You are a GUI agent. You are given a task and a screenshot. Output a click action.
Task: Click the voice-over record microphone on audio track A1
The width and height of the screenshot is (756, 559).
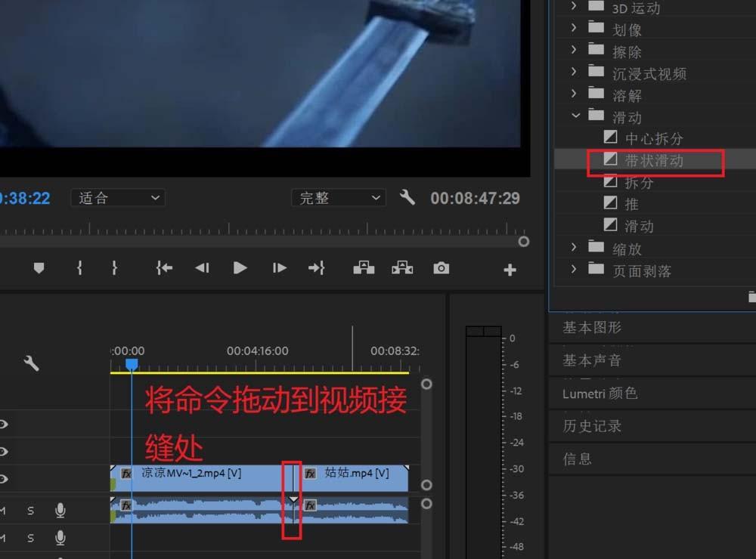(60, 511)
